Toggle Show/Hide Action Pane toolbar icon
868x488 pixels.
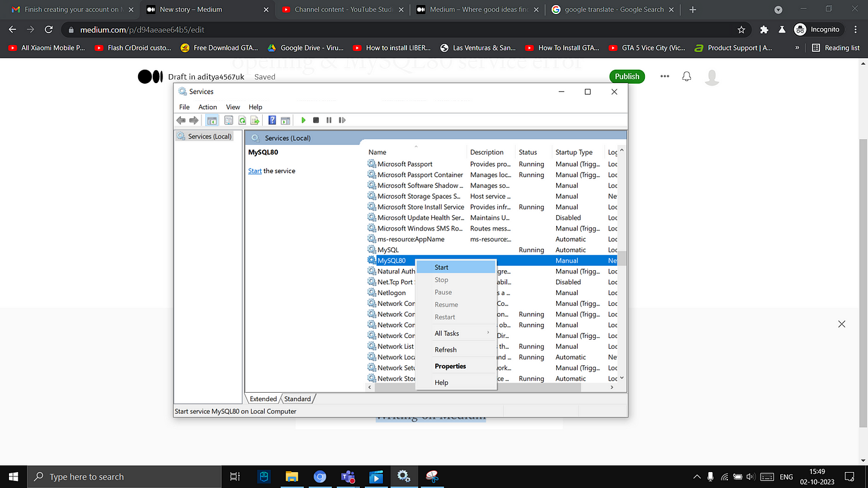(285, 120)
